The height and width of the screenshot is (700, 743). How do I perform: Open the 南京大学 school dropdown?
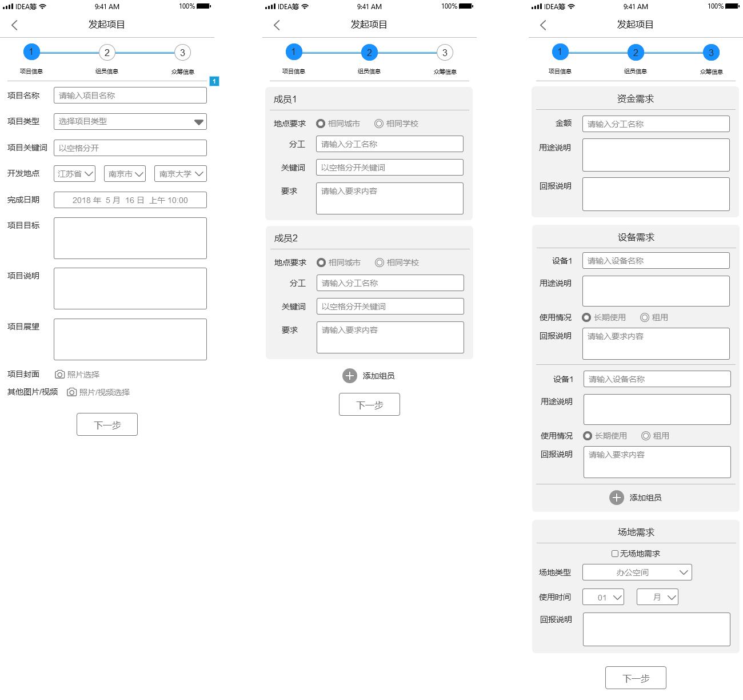(181, 174)
